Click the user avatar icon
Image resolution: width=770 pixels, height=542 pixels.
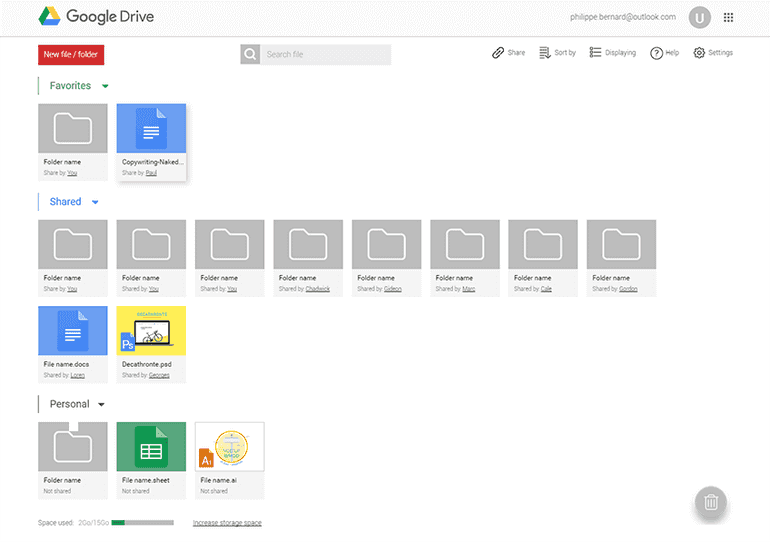[699, 17]
